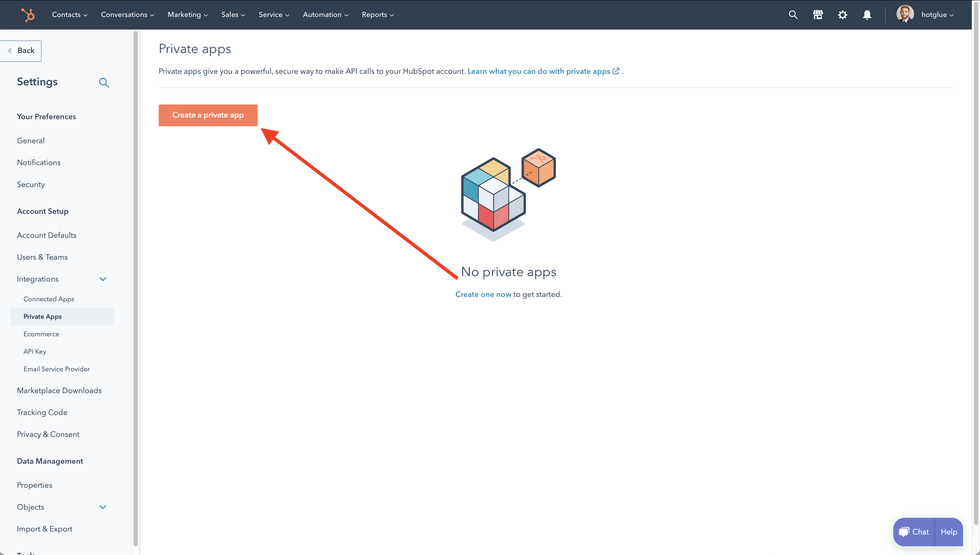Open Account Defaults
The height and width of the screenshot is (555, 980).
pos(47,235)
